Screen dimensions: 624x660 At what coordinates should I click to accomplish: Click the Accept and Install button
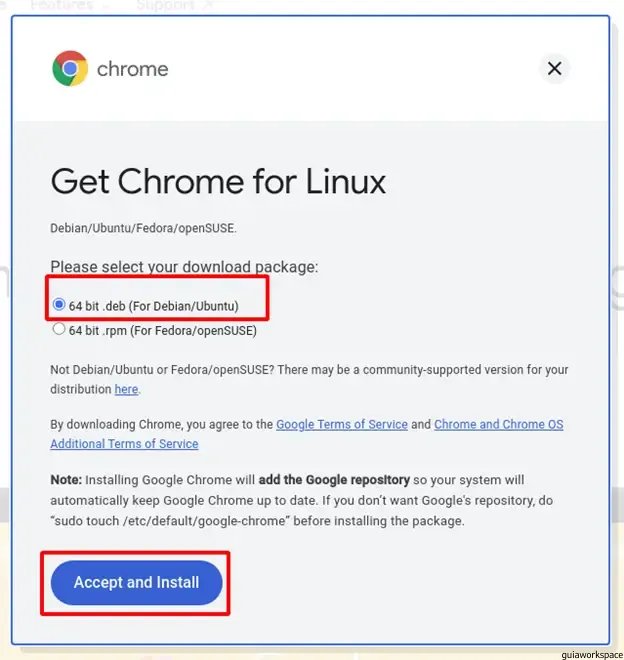pos(136,583)
